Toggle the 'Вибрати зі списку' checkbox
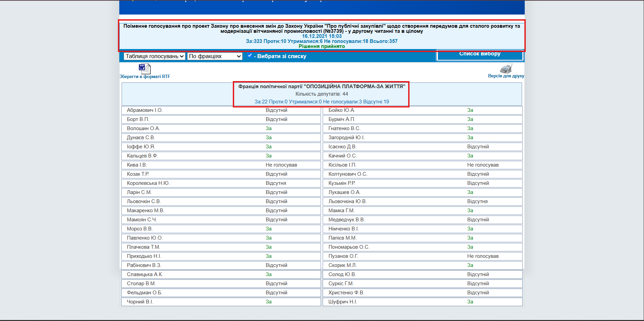The width and height of the screenshot is (644, 321). point(250,55)
